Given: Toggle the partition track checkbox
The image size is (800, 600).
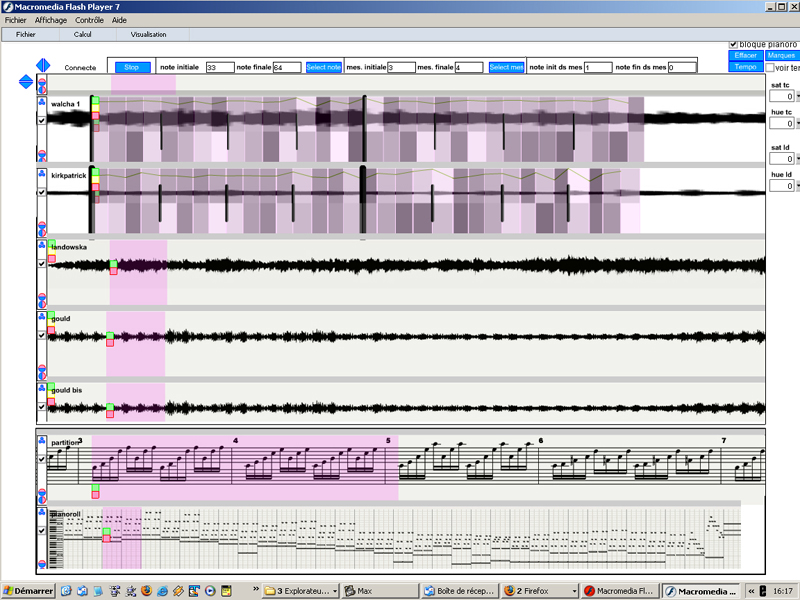Looking at the screenshot, I should [42, 459].
